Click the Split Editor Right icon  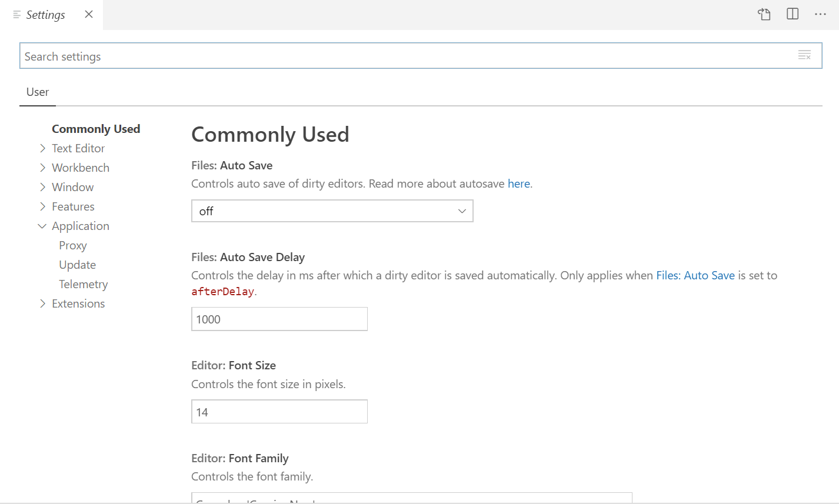click(793, 14)
